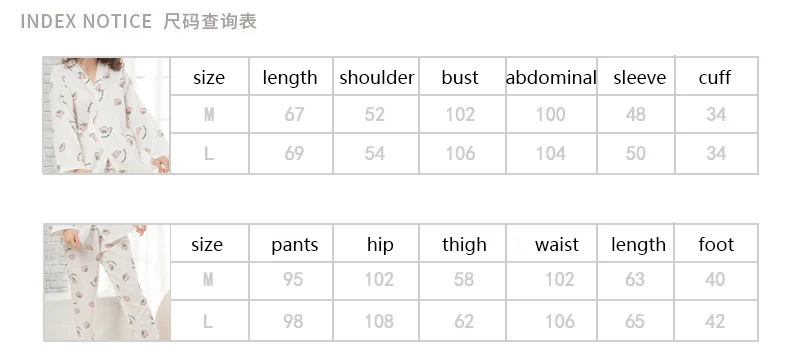This screenshot has height=362, width=790.
Task: Click the foot column header
Action: [716, 245]
